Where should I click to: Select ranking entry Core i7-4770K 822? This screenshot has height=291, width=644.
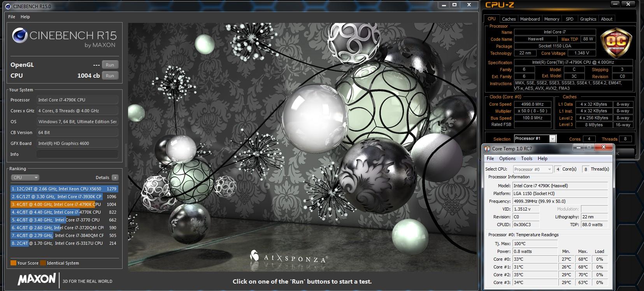pyautogui.click(x=64, y=212)
